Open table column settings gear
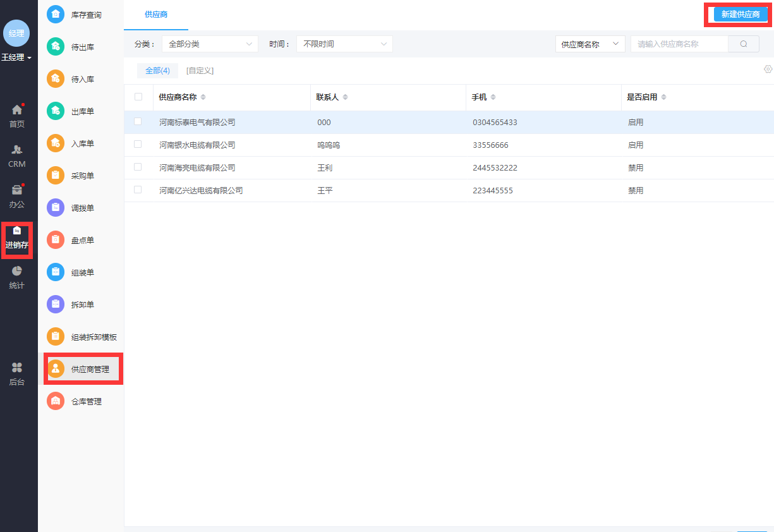774x532 pixels. click(768, 69)
